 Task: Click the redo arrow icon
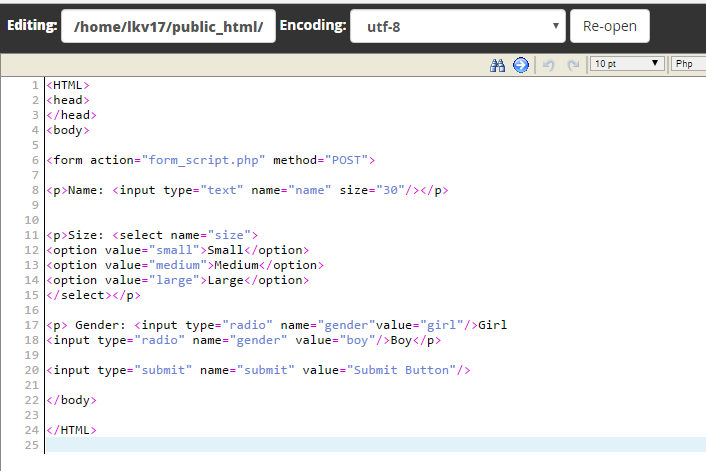pyautogui.click(x=573, y=65)
